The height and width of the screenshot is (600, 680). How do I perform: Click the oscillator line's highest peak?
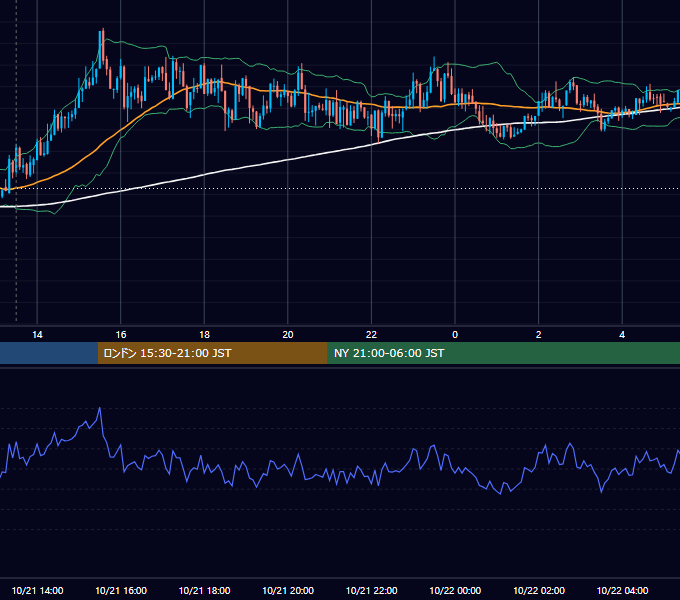tap(100, 408)
